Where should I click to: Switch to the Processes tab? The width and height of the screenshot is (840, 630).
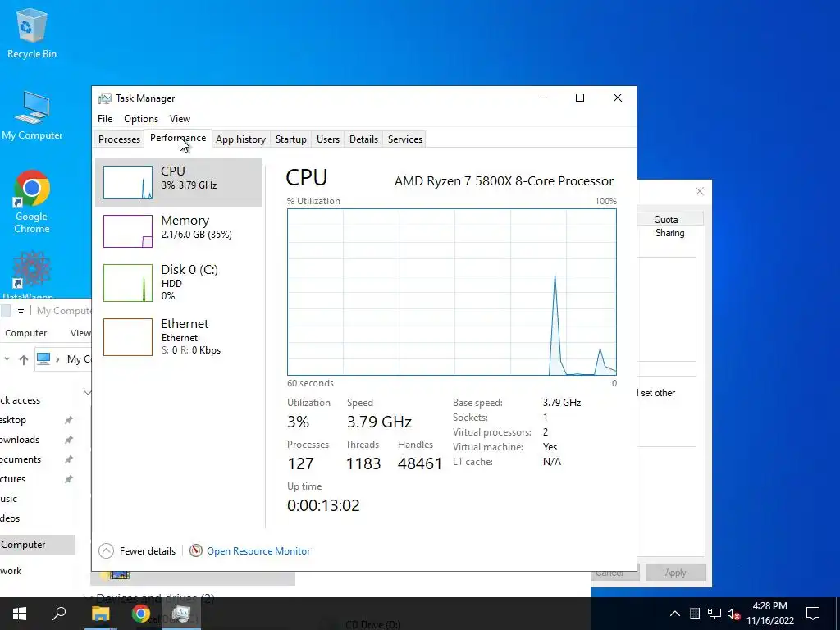click(119, 139)
